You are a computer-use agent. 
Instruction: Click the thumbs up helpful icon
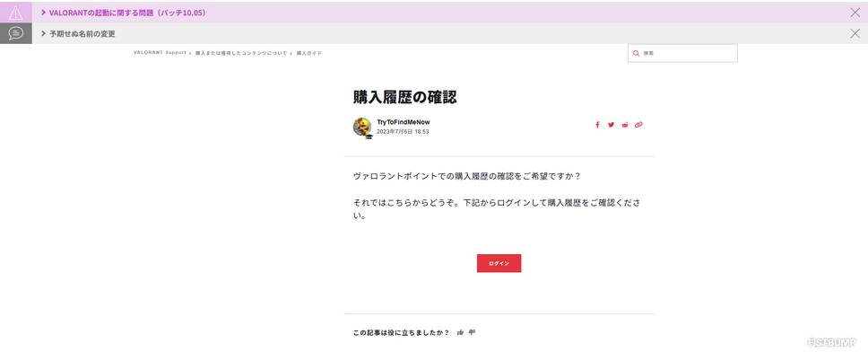click(x=460, y=332)
